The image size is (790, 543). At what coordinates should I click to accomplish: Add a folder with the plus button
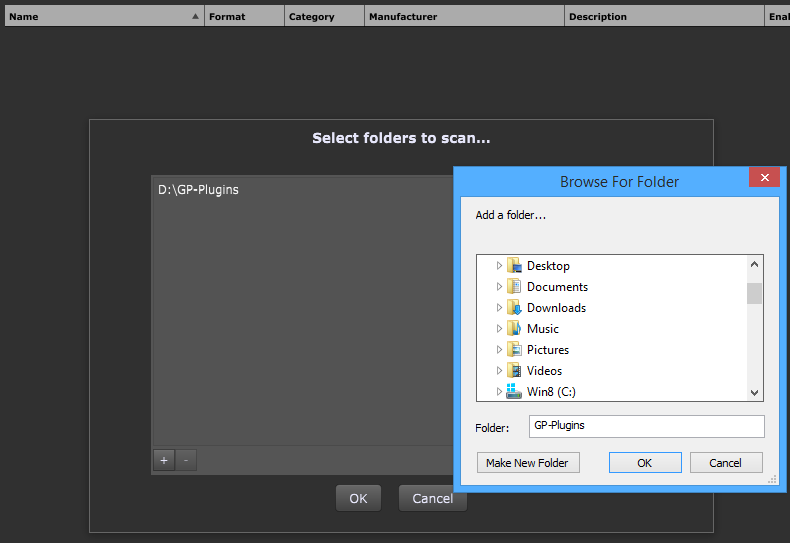(x=164, y=460)
